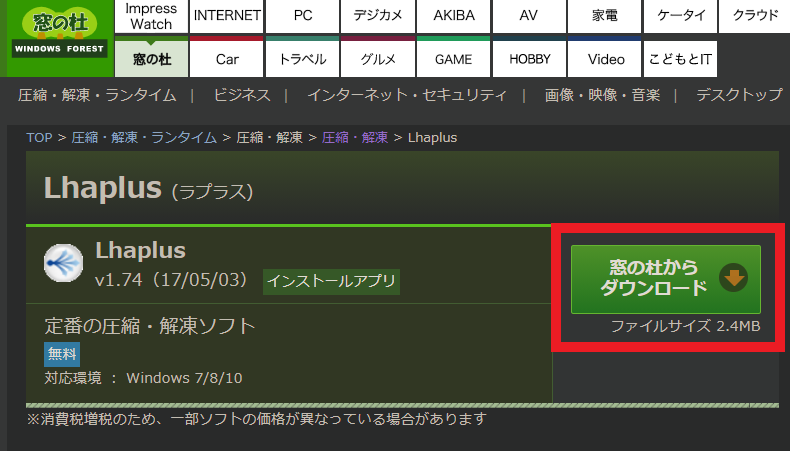This screenshot has height=451, width=790.
Task: Select the 窓の杜 tab in second row
Action: pos(151,59)
